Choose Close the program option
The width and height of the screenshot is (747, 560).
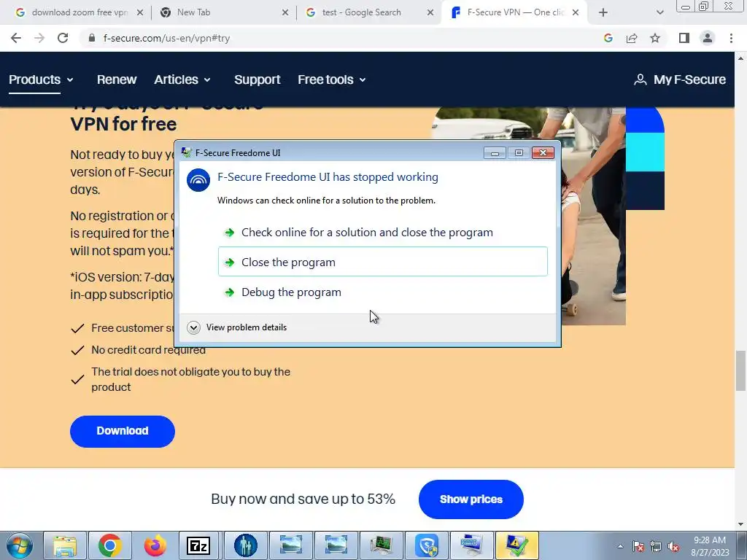[x=382, y=262]
